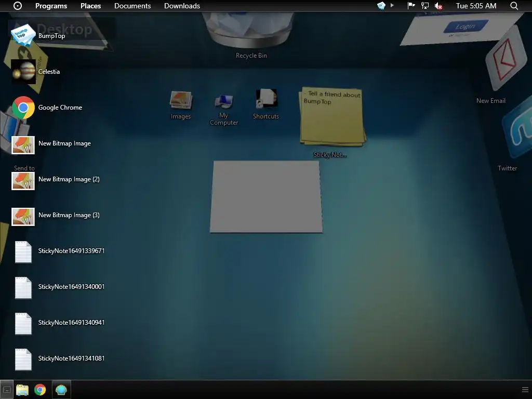Click the show desktop taskbar button
This screenshot has width=532, height=399.
pos(6,390)
